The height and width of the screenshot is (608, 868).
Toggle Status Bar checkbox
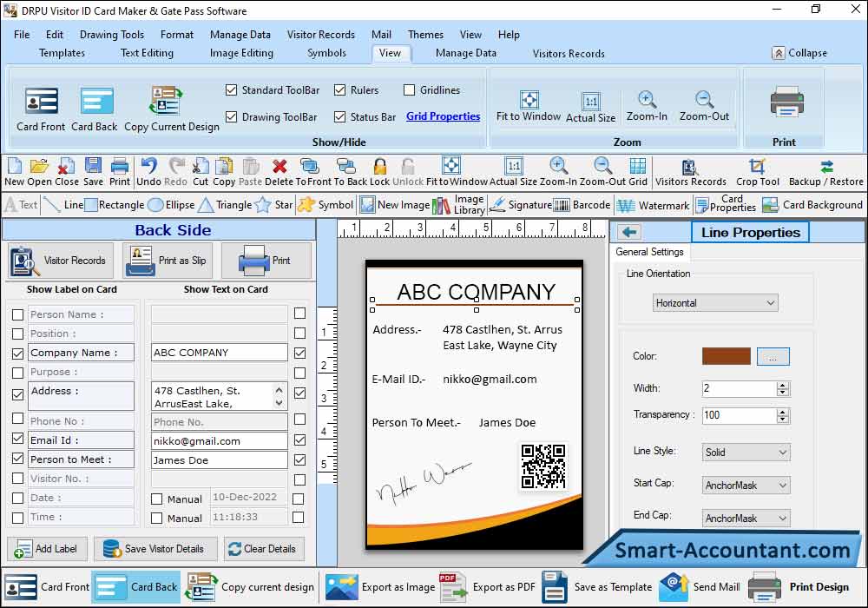pyautogui.click(x=340, y=117)
